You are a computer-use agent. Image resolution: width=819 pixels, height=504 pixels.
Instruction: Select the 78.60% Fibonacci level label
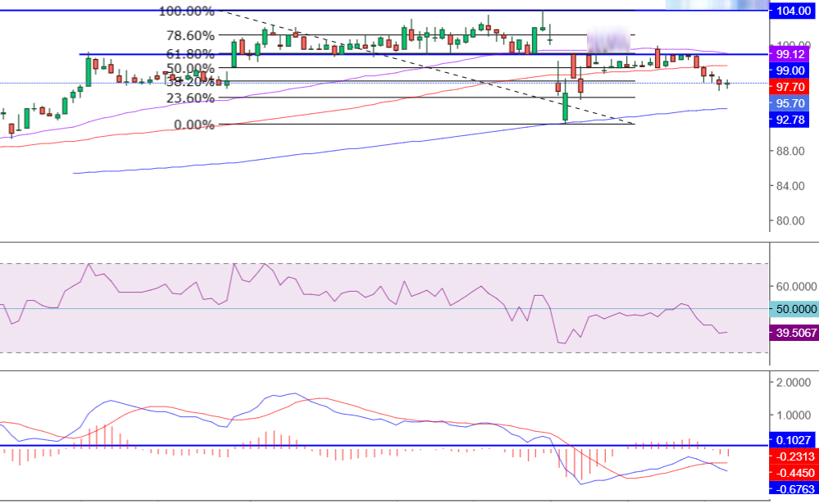coord(190,35)
